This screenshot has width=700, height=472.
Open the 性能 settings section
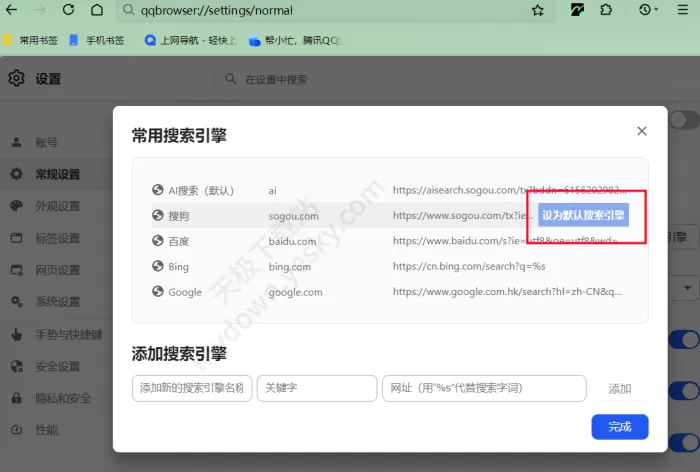pyautogui.click(x=56, y=430)
